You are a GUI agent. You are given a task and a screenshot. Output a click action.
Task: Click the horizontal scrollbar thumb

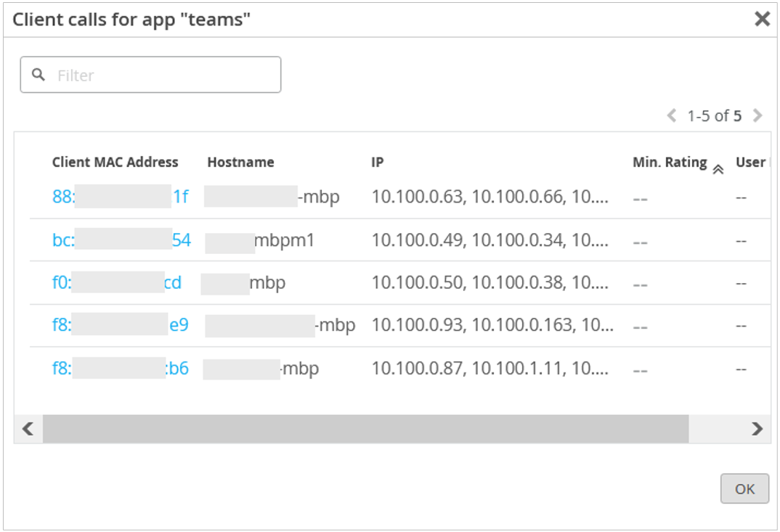click(x=365, y=428)
